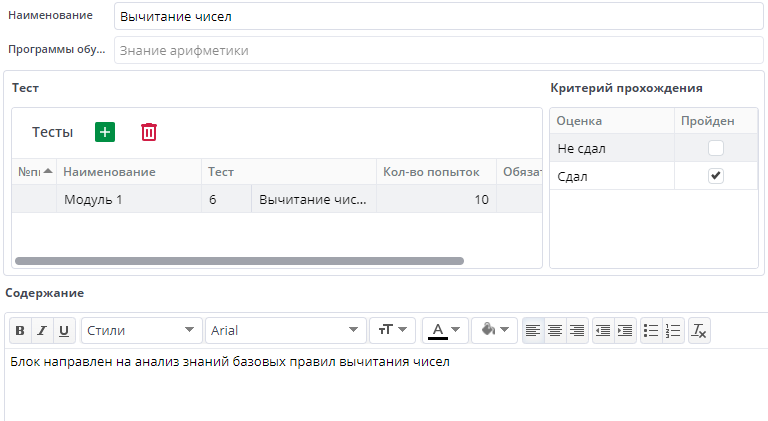768x421 pixels.
Task: Click the tests table horizontal scrollbar
Action: click(240, 261)
